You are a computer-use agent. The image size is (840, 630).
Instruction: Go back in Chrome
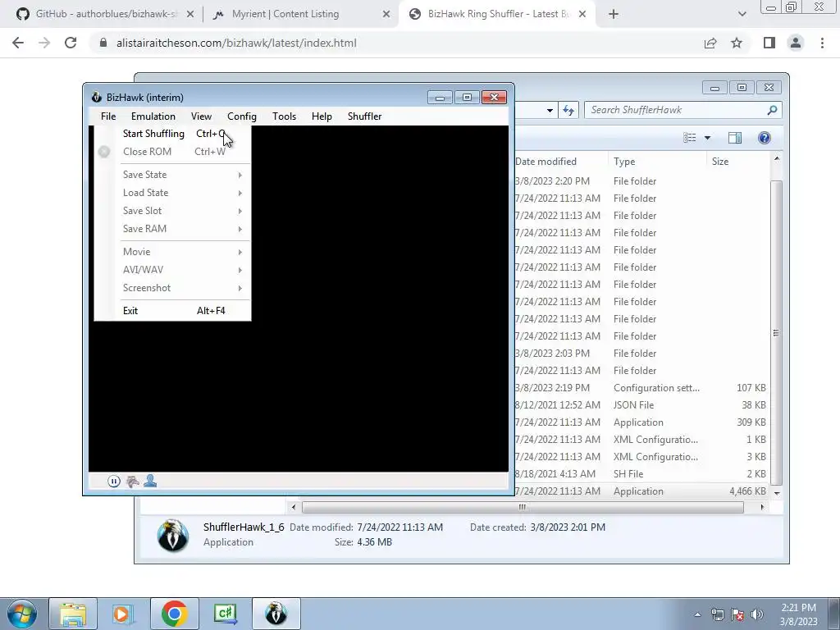18,43
